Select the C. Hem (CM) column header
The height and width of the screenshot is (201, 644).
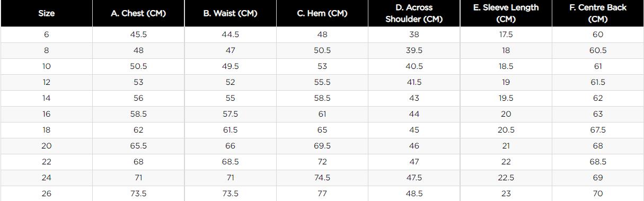[x=322, y=14]
